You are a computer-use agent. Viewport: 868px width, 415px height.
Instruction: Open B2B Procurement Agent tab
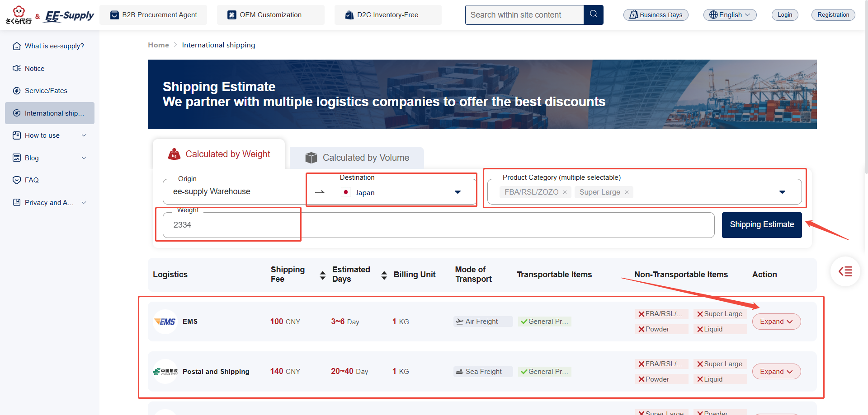tap(153, 15)
